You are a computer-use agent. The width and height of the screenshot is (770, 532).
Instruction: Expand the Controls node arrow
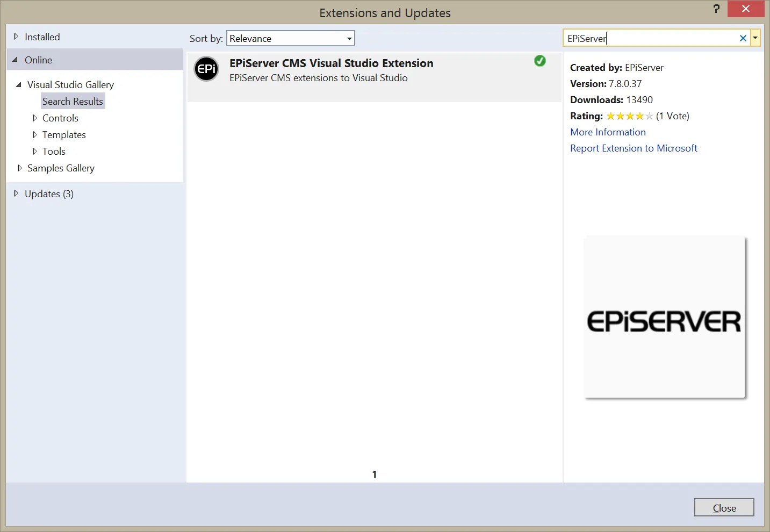[x=35, y=118]
